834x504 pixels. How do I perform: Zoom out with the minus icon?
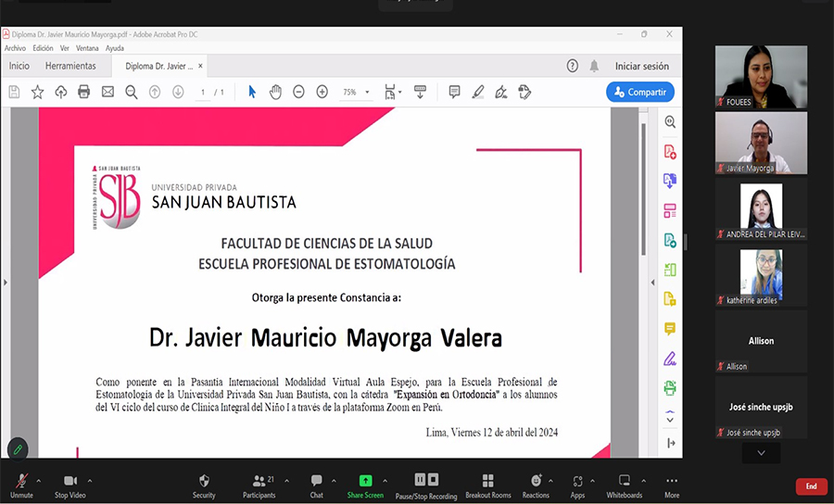click(299, 92)
